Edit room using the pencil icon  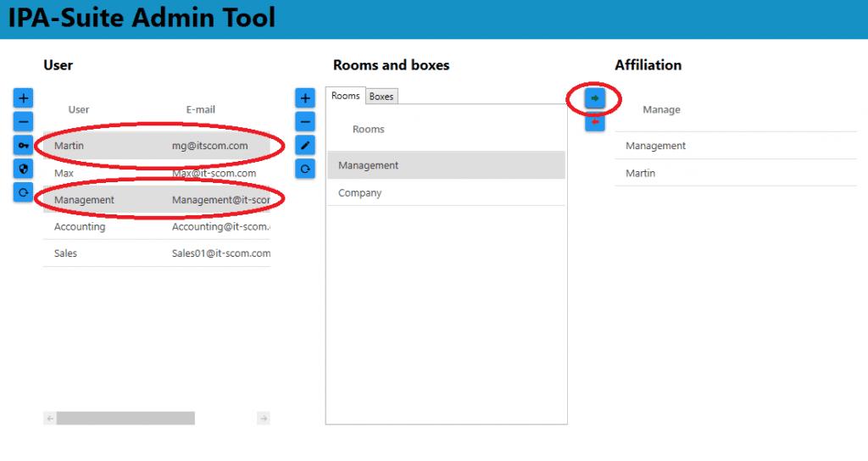304,146
